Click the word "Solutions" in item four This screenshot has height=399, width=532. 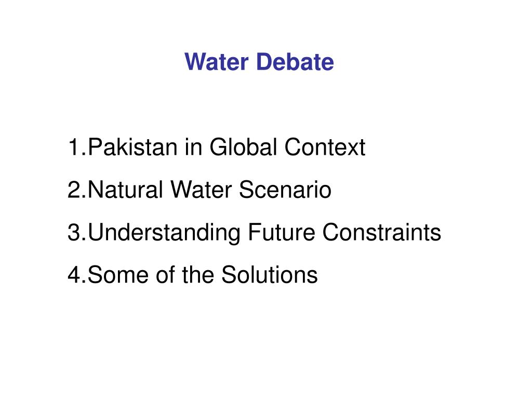tap(270, 274)
